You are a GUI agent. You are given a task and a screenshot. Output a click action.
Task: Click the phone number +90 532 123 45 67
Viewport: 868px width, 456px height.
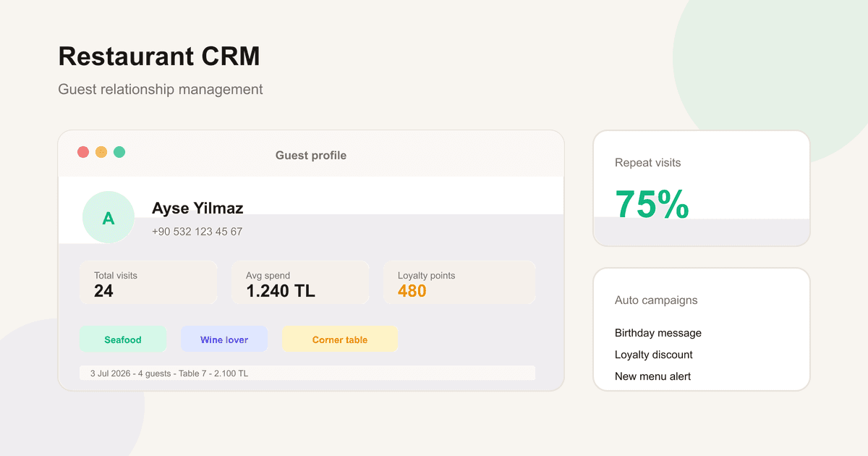(197, 232)
